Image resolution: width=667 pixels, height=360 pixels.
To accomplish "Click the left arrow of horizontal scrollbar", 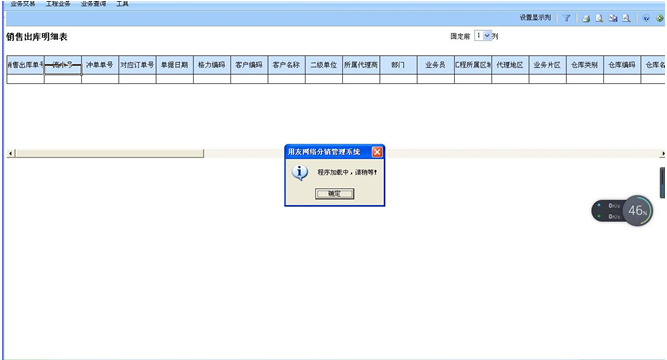I will (11, 153).
